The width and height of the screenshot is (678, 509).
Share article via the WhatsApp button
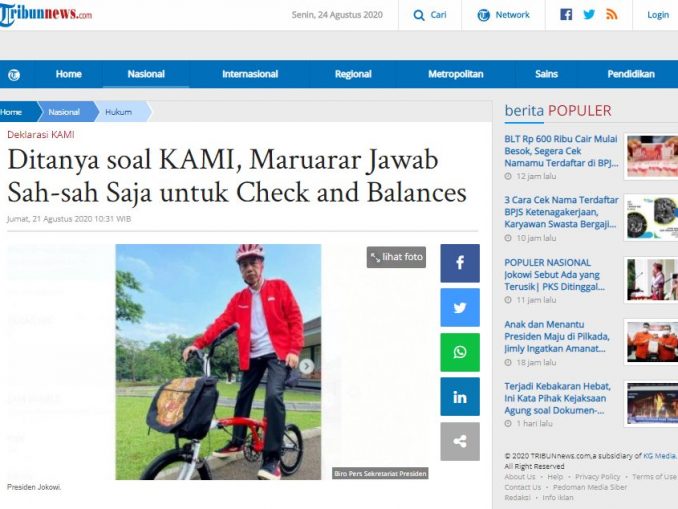460,352
